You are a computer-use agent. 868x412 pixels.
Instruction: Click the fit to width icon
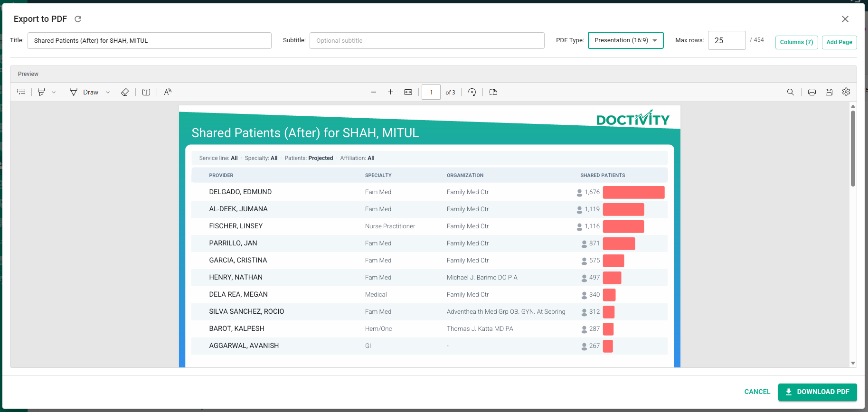click(408, 92)
